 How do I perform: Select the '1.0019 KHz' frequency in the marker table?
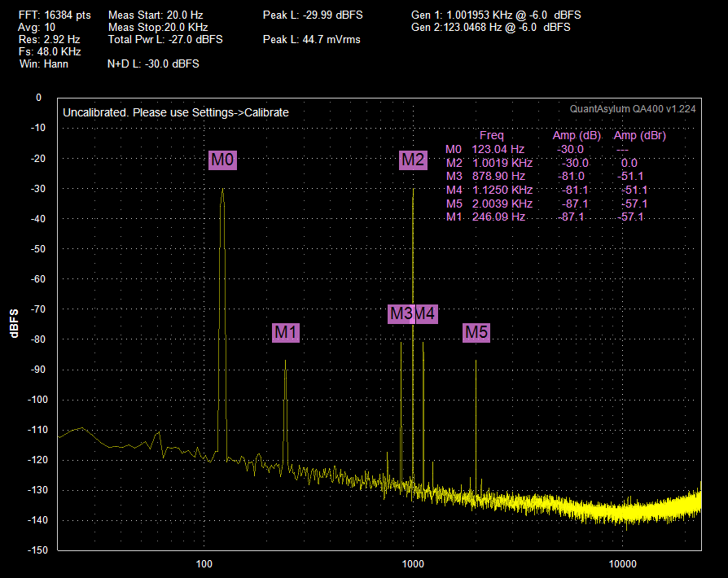click(502, 163)
